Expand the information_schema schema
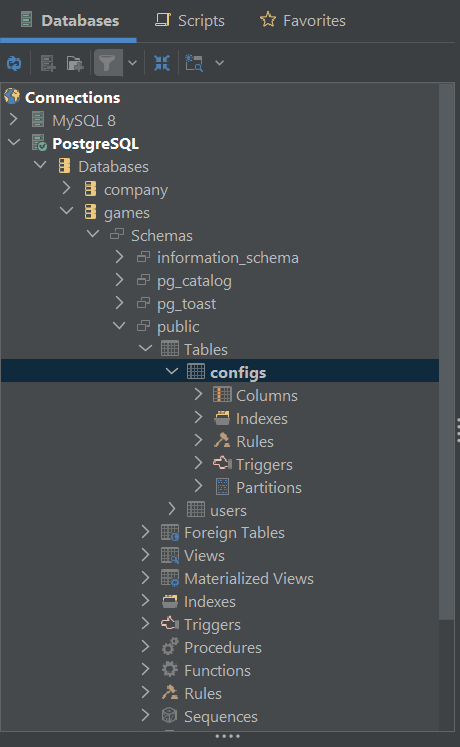This screenshot has height=747, width=460. coord(120,257)
